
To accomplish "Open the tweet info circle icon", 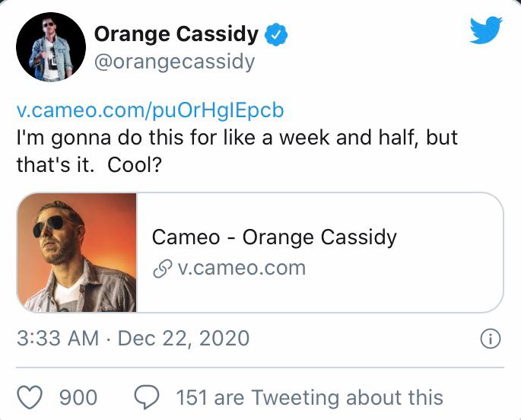I will click(491, 339).
